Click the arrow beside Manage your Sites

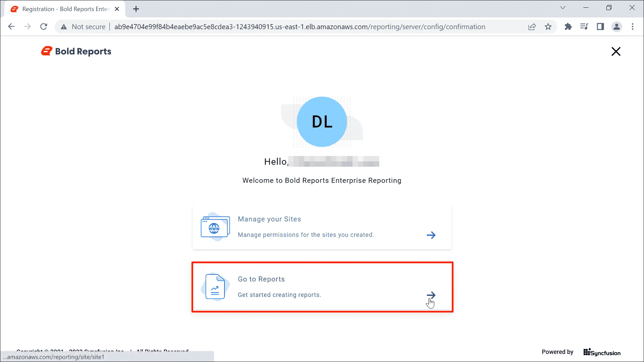coord(431,235)
